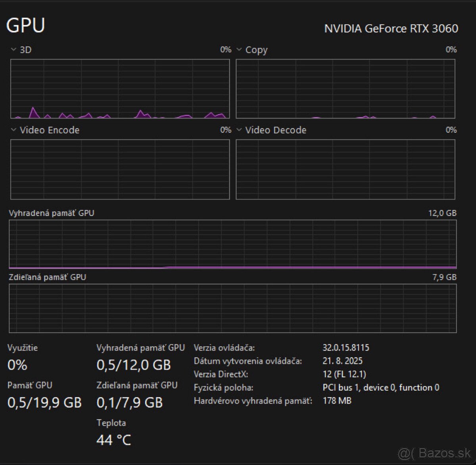476x465 pixels.
Task: Click the Video Encode graph area
Action: 120,169
